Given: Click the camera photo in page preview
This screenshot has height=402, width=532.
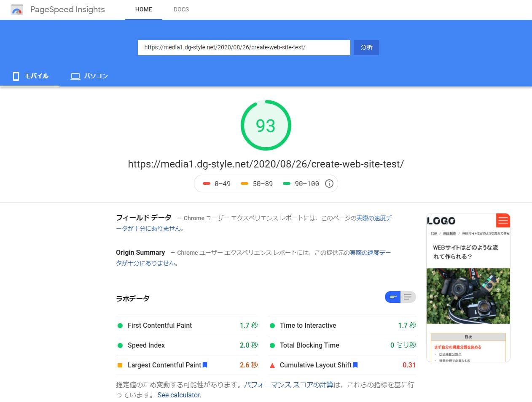Looking at the screenshot, I should [468, 296].
